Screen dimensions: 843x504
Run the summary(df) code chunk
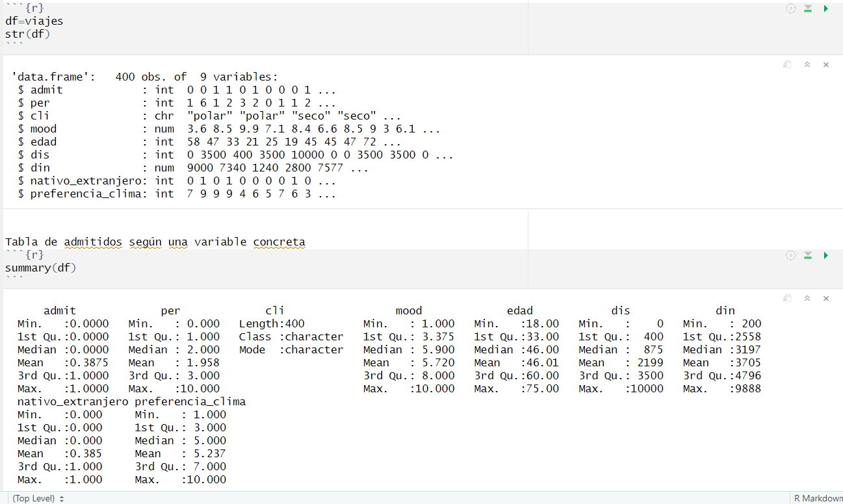pos(825,255)
